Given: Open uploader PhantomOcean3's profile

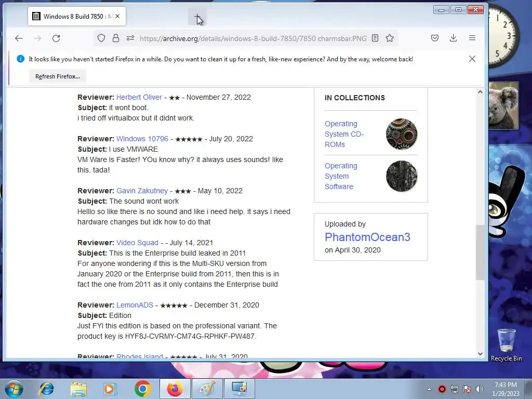Looking at the screenshot, I should tap(367, 237).
